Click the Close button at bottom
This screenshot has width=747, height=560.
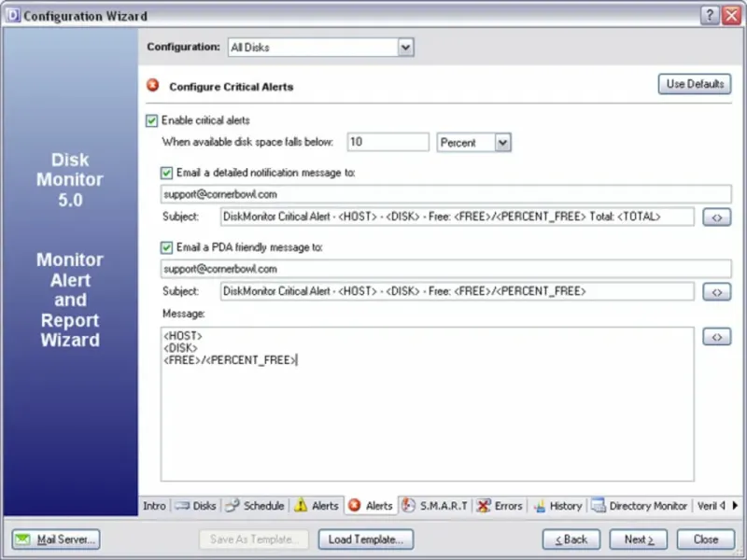pos(706,539)
